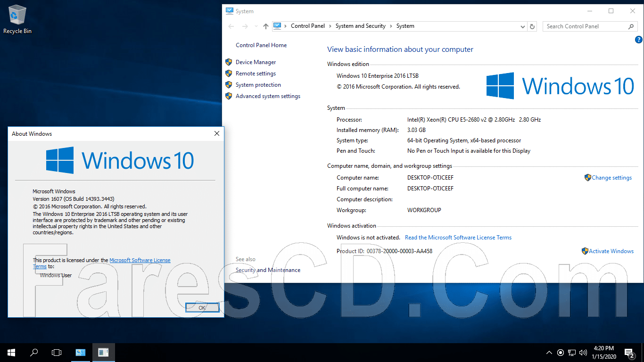The width and height of the screenshot is (644, 362).
Task: Select the WORKGROUP value text
Action: pyautogui.click(x=424, y=210)
